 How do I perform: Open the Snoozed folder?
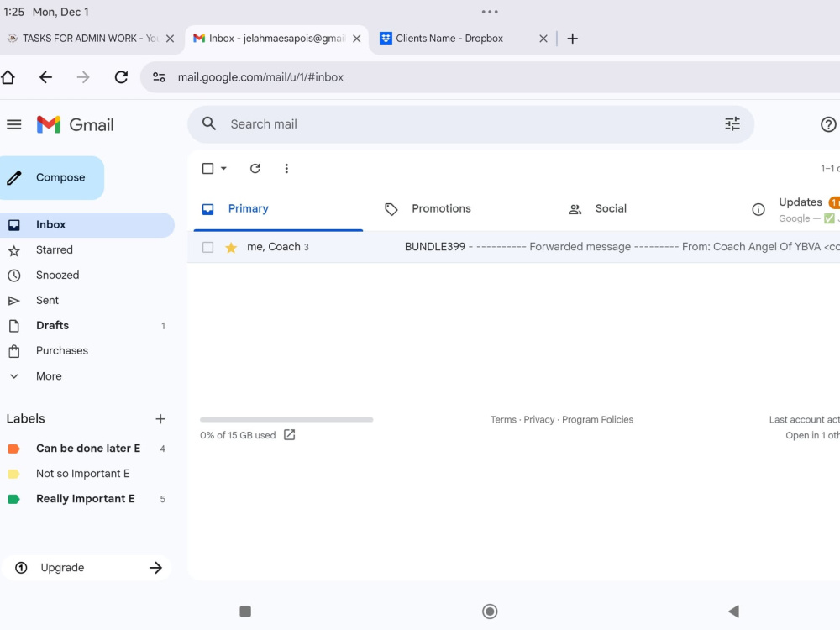pos(87,276)
